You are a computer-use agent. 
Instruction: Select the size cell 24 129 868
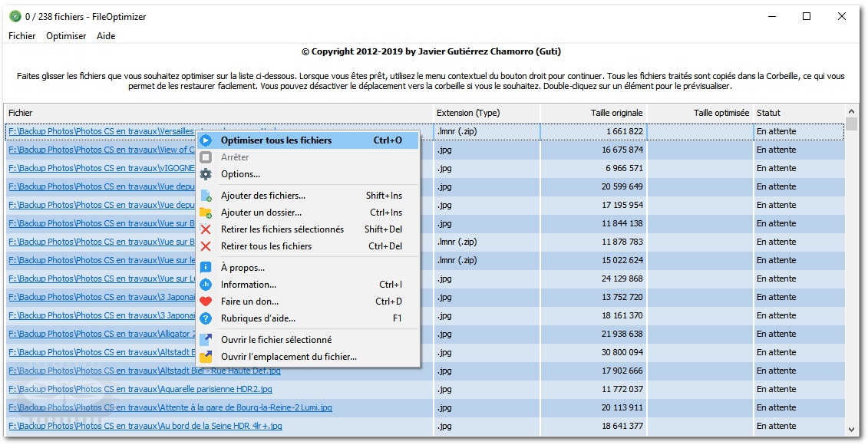(593, 279)
